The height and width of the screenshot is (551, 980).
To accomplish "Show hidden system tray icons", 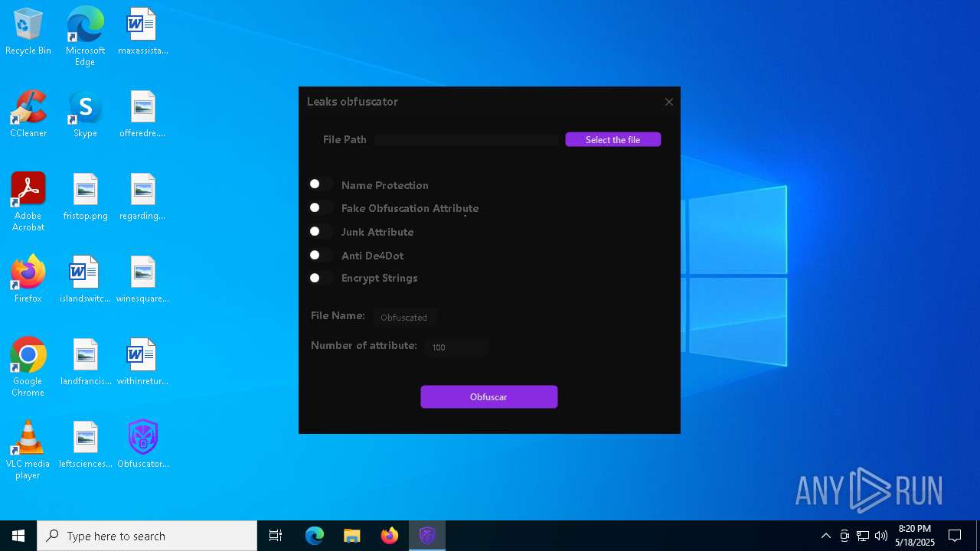I will point(825,536).
